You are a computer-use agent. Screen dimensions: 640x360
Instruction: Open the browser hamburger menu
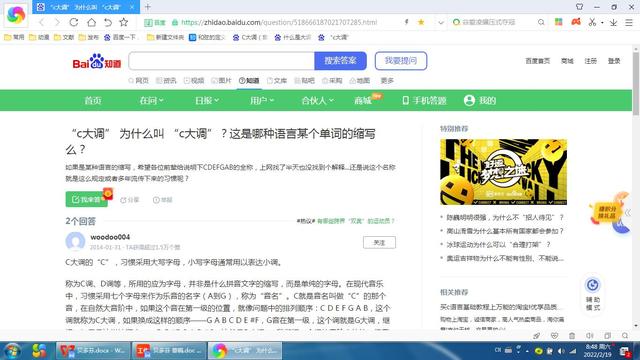[629, 23]
